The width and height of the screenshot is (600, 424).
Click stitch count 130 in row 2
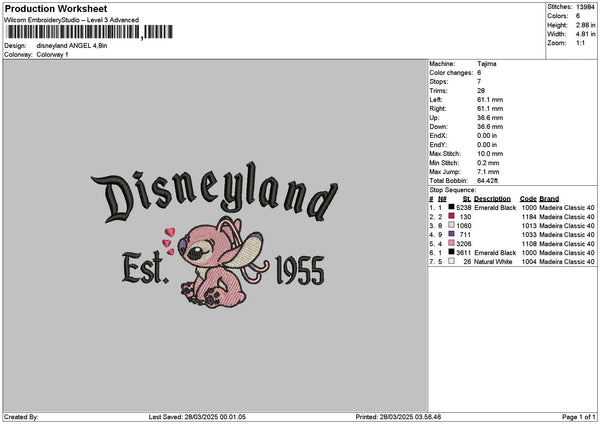click(x=466, y=217)
